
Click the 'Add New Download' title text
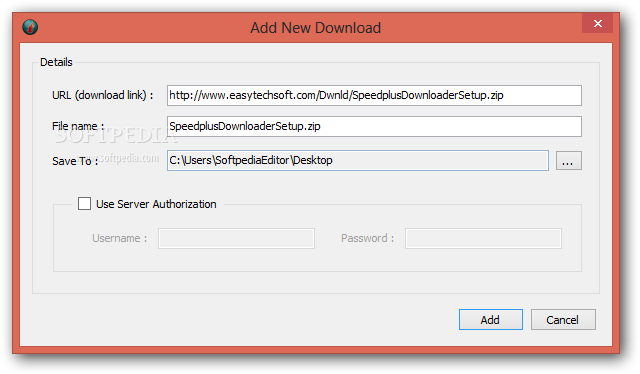pyautogui.click(x=316, y=28)
